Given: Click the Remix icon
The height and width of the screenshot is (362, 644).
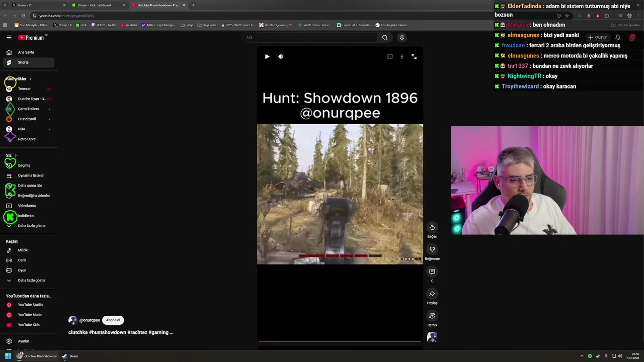Looking at the screenshot, I should pos(432,316).
